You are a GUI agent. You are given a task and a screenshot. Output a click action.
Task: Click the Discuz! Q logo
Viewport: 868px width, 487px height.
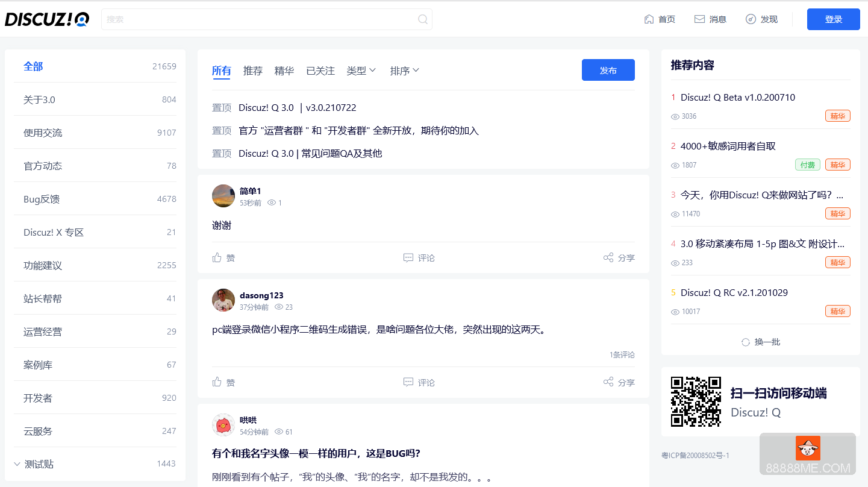(x=47, y=19)
